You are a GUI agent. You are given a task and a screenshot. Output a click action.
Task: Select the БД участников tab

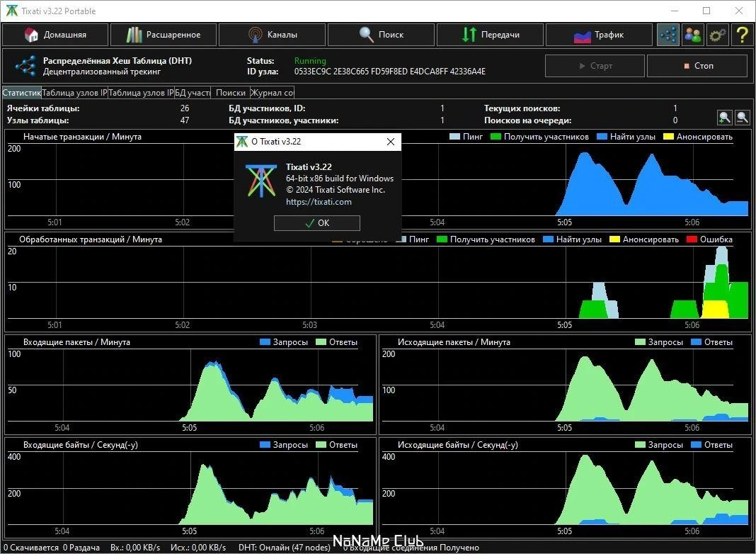(x=193, y=93)
